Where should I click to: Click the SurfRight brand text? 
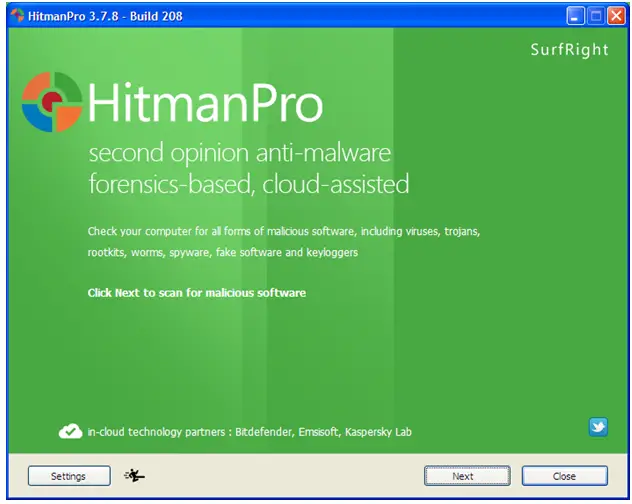569,50
